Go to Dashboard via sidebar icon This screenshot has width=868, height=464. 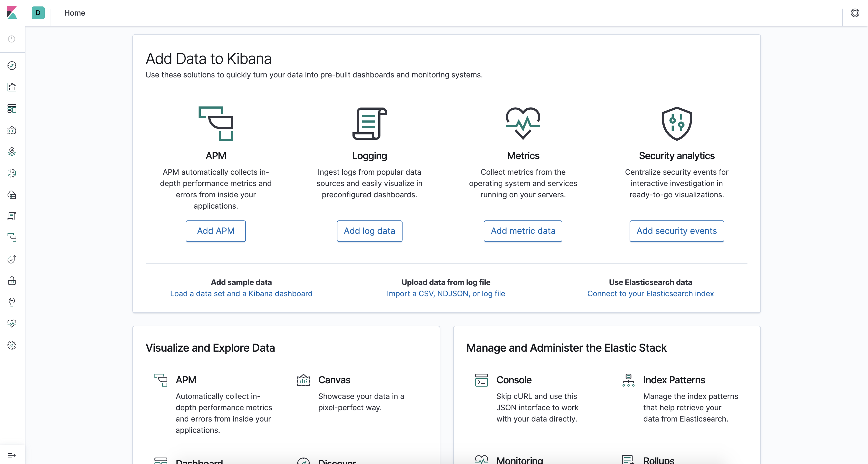click(x=12, y=109)
